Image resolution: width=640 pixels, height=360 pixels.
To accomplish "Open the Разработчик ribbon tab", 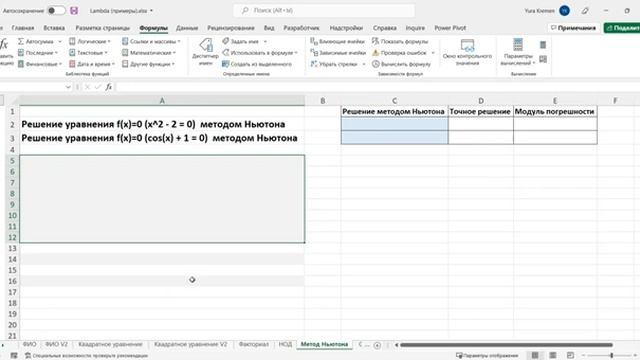I will coord(301,28).
